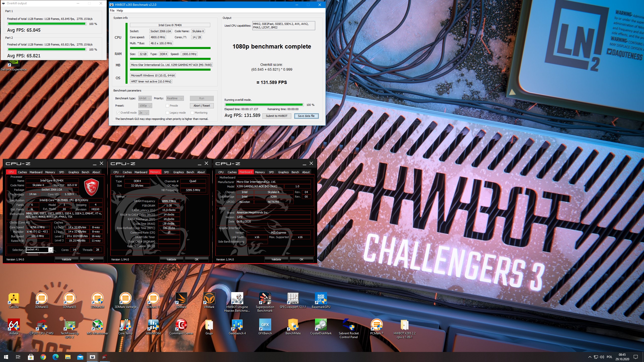644x362 pixels.
Task: Open Chrome from the taskbar
Action: click(43, 357)
